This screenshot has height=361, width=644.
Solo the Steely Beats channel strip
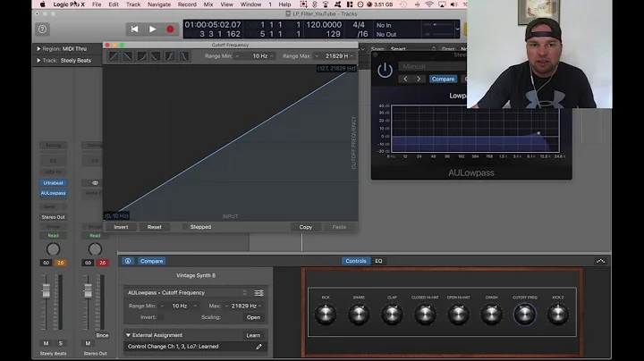pos(61,343)
